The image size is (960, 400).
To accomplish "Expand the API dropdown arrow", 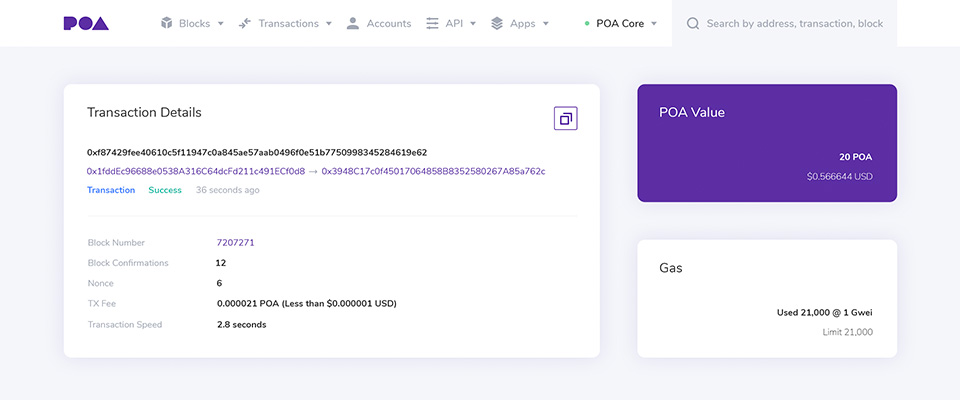I will click(x=473, y=24).
